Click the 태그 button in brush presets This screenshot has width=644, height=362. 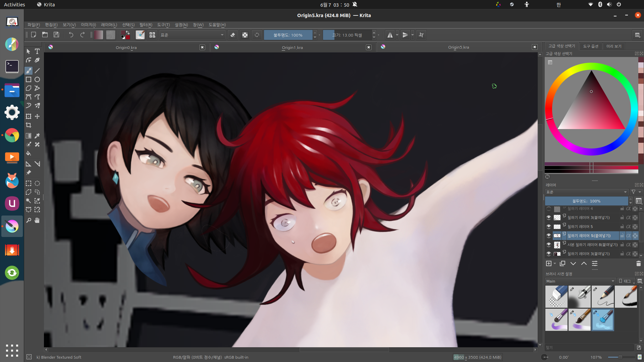tap(626, 281)
